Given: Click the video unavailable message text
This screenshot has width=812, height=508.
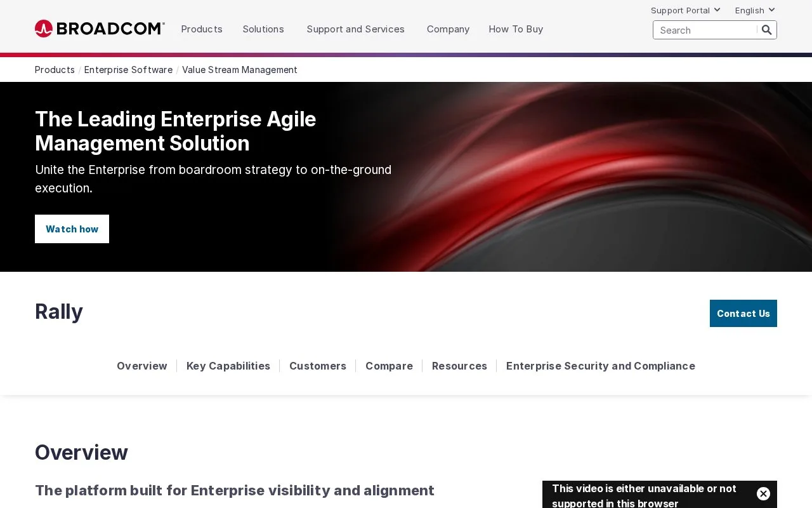Looking at the screenshot, I should click(644, 496).
